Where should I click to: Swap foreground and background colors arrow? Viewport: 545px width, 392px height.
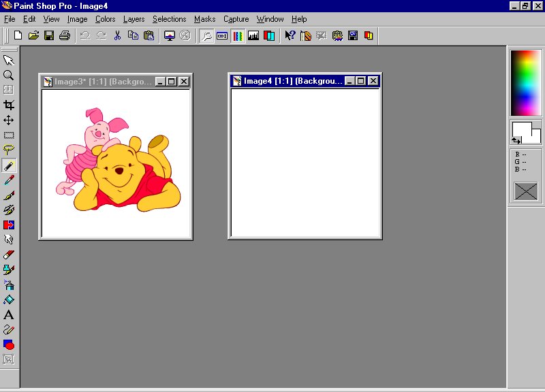pos(516,140)
